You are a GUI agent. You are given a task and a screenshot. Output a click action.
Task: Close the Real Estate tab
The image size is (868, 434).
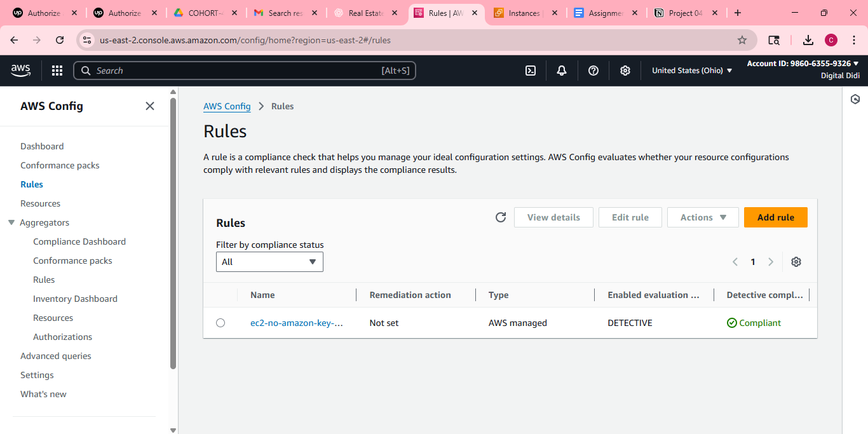coord(395,13)
